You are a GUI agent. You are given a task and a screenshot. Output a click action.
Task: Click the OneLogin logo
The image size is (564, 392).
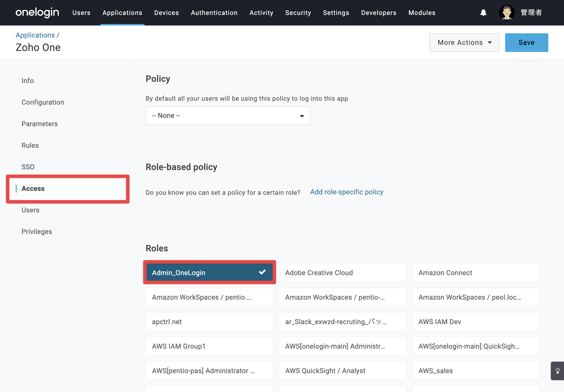coord(37,12)
